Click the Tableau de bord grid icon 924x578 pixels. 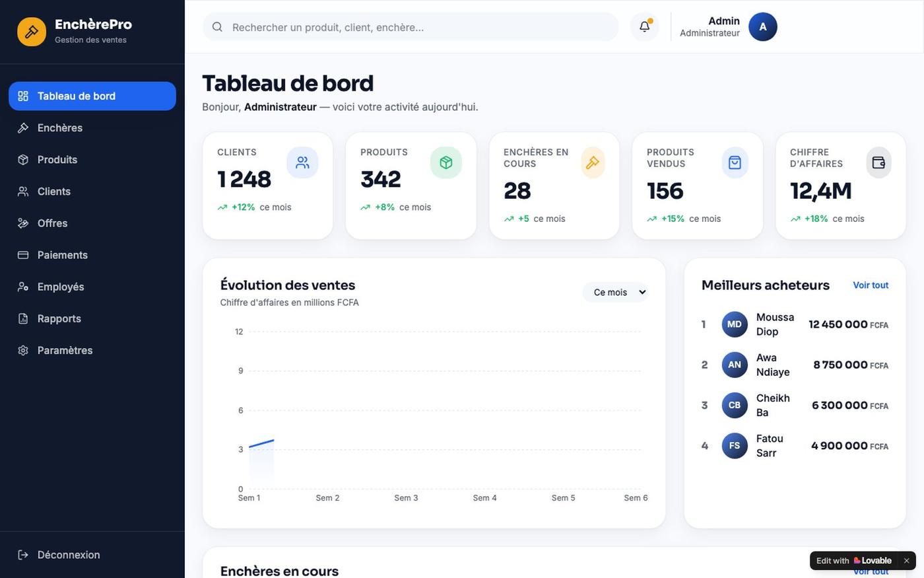(23, 96)
